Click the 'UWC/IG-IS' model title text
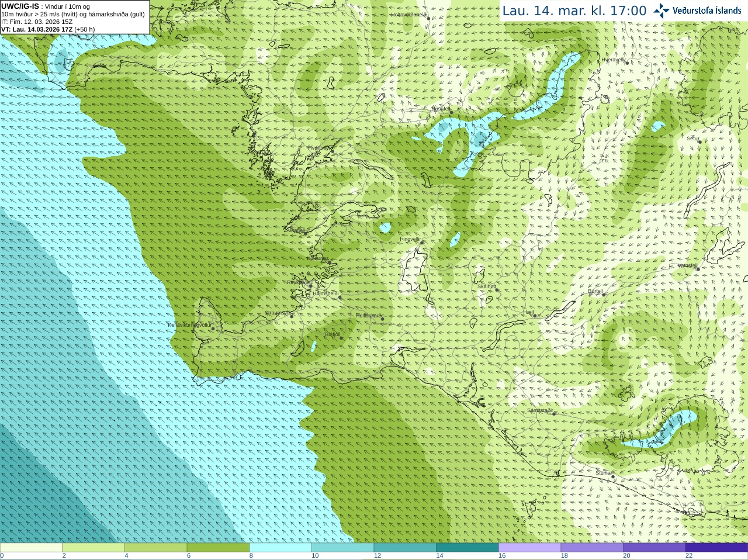 [x=20, y=6]
